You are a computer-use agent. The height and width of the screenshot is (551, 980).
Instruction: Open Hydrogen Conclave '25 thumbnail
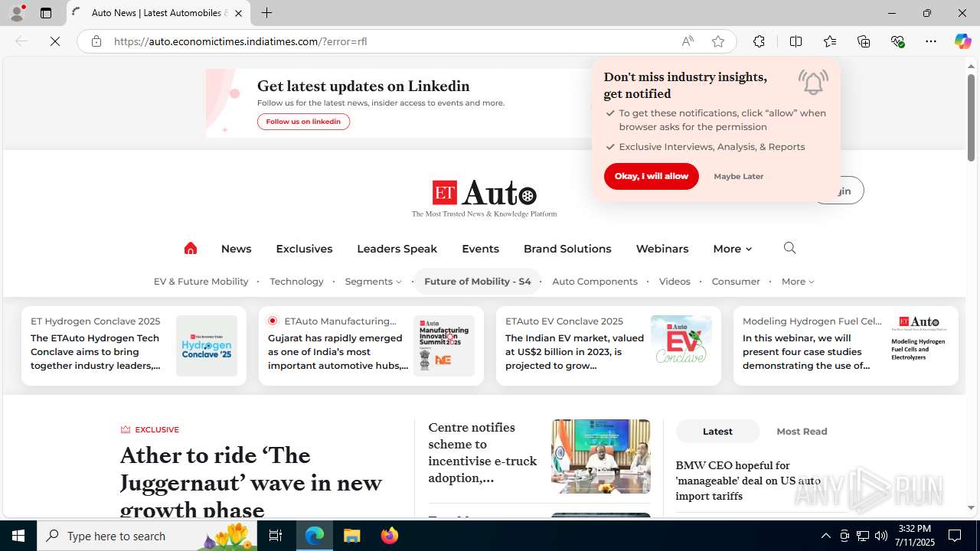207,346
